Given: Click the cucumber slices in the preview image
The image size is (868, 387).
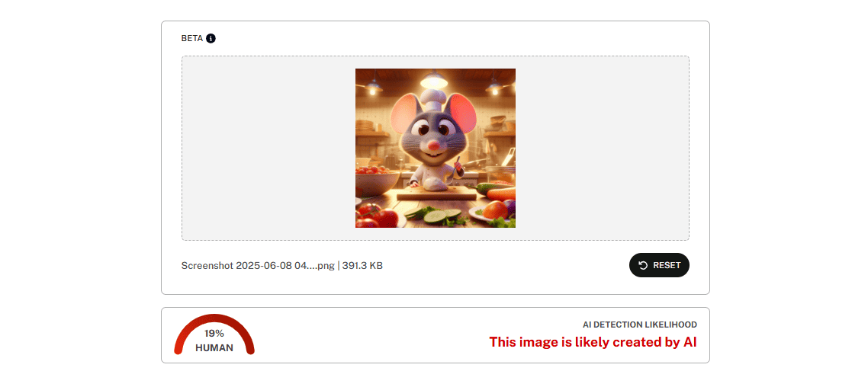Looking at the screenshot, I should coord(441,215).
